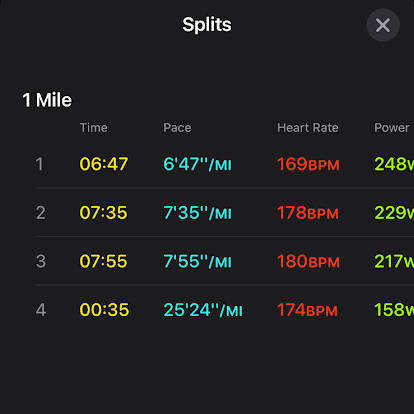Select split 2 time 07:35
The width and height of the screenshot is (414, 414).
tap(103, 213)
